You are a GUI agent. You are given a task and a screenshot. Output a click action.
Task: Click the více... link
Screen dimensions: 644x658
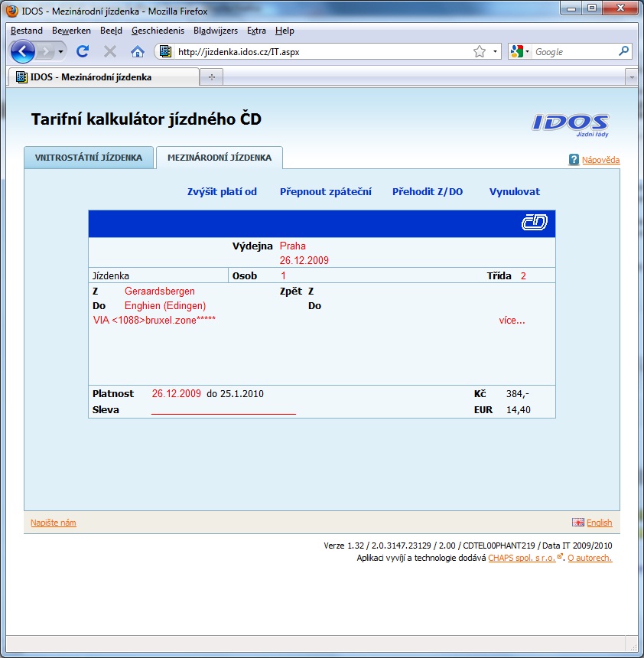click(x=512, y=321)
